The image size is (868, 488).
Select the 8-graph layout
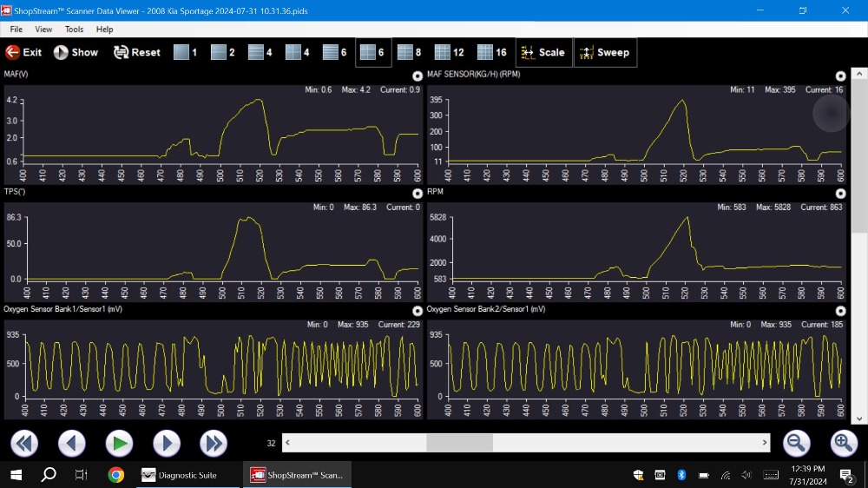(x=409, y=52)
